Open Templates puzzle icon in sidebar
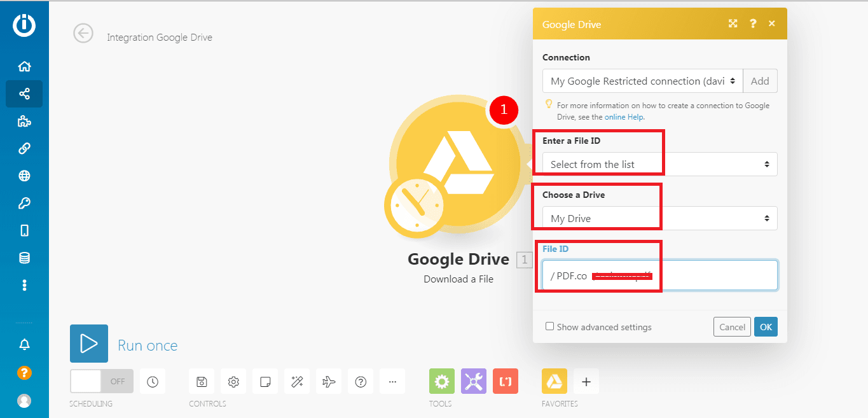This screenshot has height=418, width=868. (24, 122)
